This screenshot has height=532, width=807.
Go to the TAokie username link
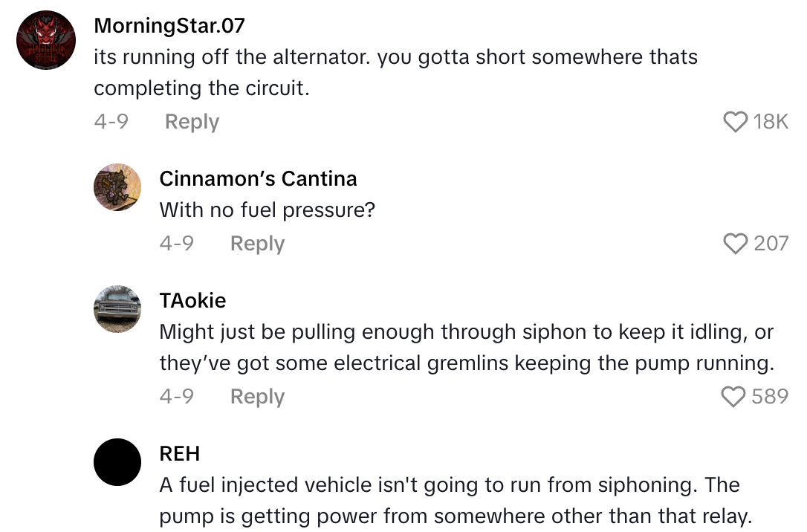[x=192, y=301]
